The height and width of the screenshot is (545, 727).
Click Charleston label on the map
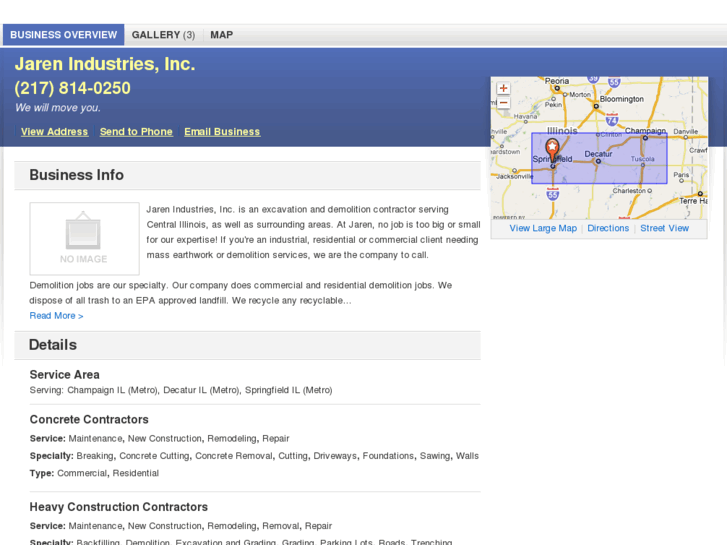click(x=629, y=191)
